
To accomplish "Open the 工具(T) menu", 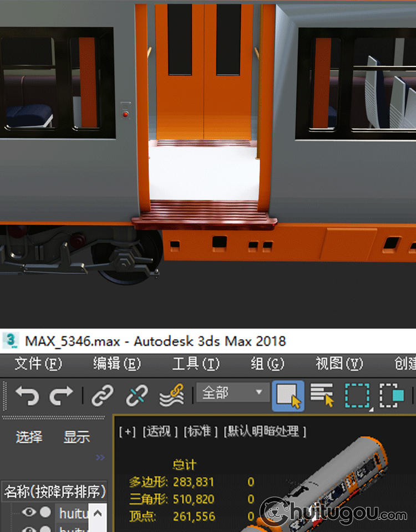I will click(196, 364).
